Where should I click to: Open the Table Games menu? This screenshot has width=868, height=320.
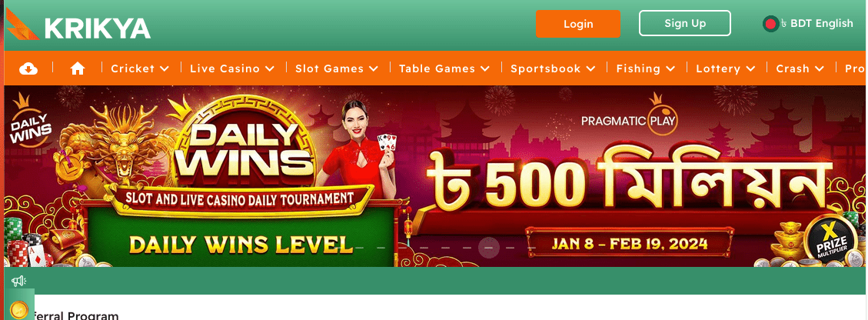pos(444,68)
